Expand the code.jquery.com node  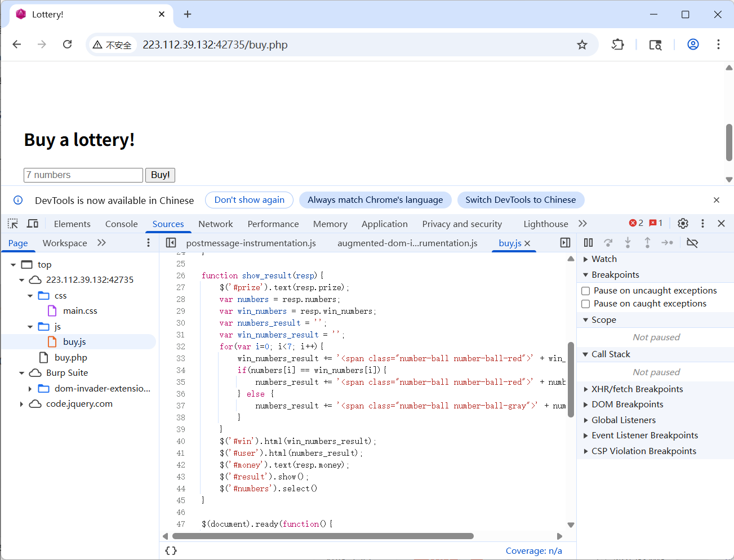[x=21, y=403]
